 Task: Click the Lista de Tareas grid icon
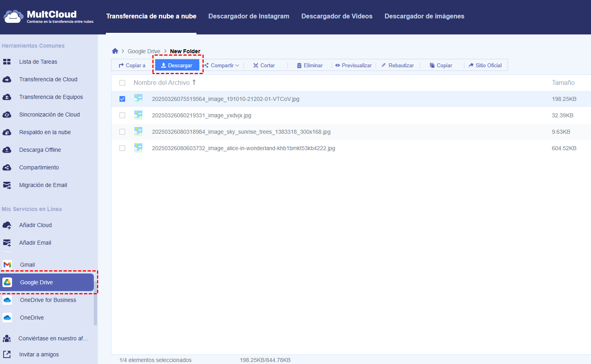(7, 62)
